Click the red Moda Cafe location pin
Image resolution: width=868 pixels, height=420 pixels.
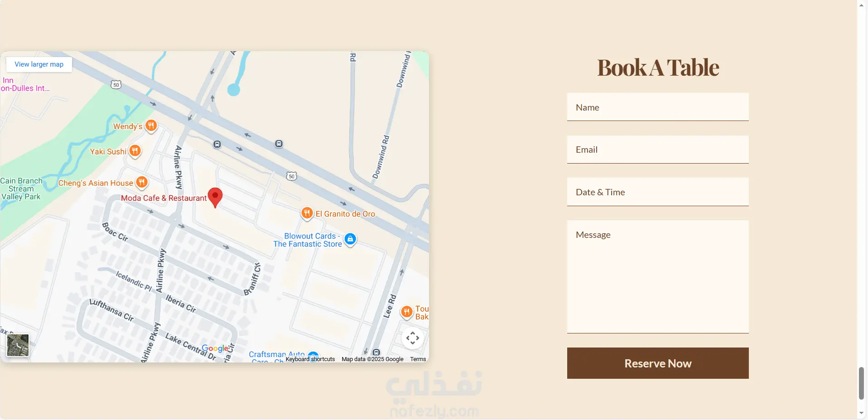point(215,198)
